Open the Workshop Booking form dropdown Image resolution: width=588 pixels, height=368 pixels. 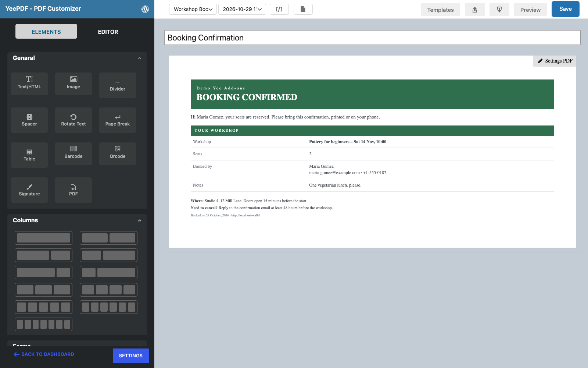193,9
